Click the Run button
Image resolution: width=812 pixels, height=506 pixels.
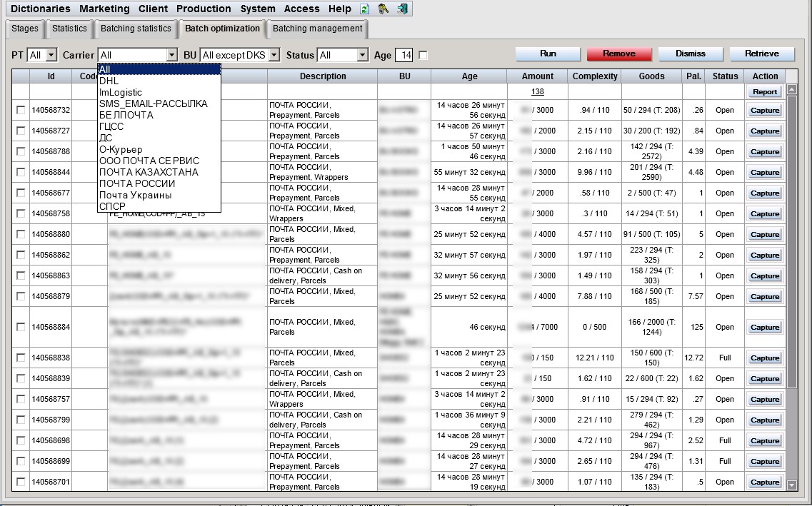548,54
